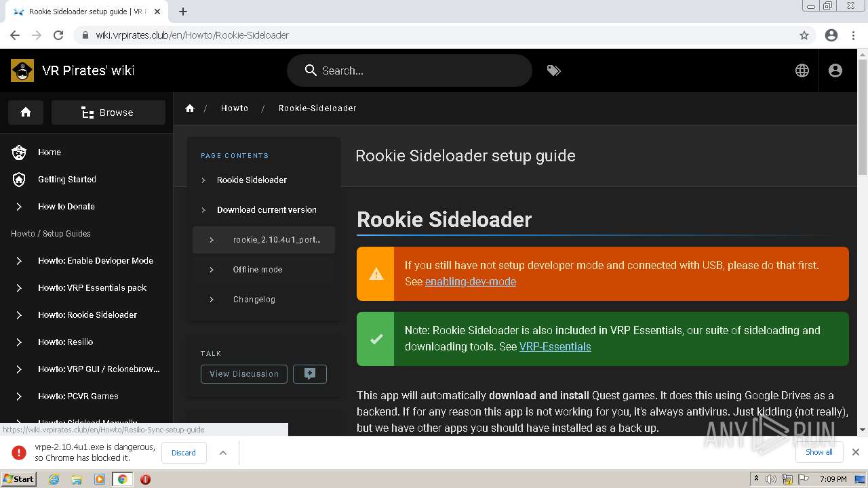
Task: Open the tags icon beside search
Action: point(554,70)
